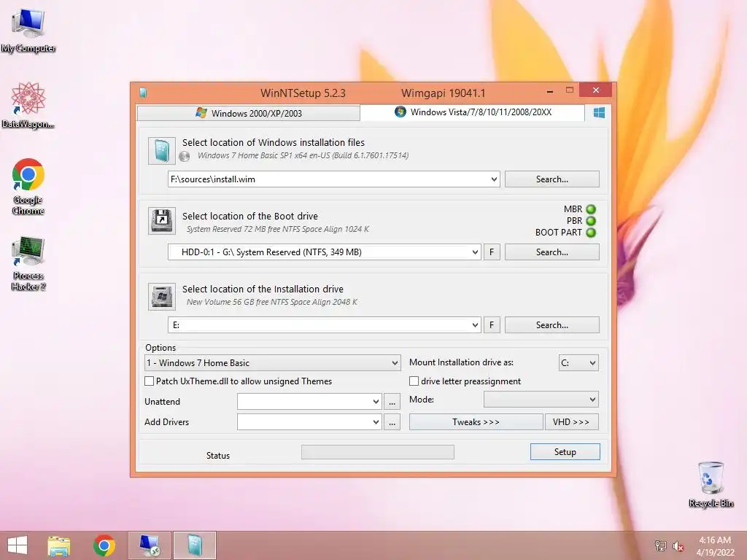Image resolution: width=747 pixels, height=560 pixels.
Task: Click the muted volume tray icon
Action: click(x=678, y=546)
